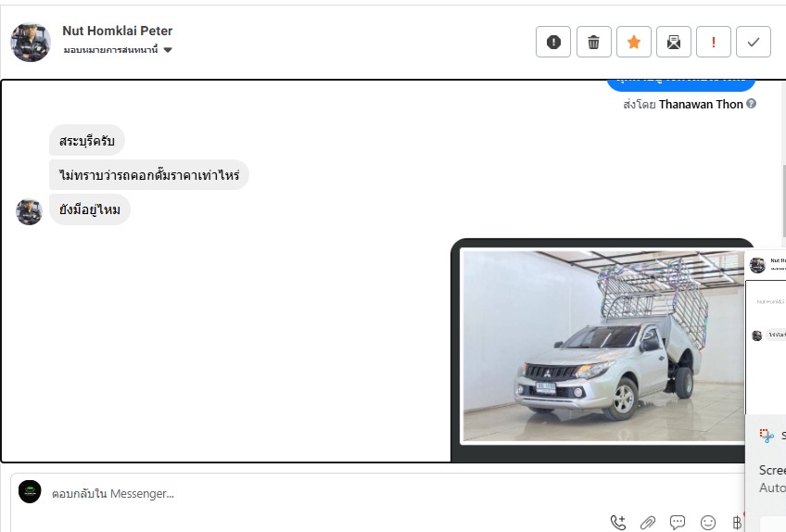Attach a file with paperclip icon
The image size is (786, 532).
pyautogui.click(x=648, y=523)
